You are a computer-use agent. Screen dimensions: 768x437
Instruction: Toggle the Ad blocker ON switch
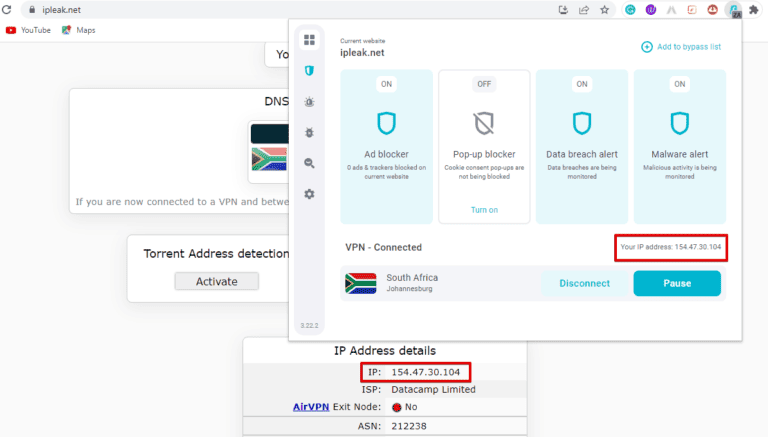coord(386,84)
